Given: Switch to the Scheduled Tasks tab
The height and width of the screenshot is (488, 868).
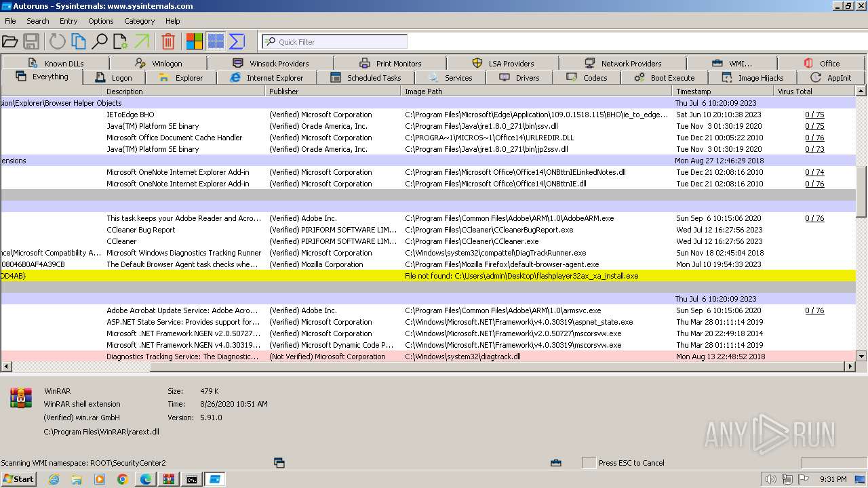Looking at the screenshot, I should coord(366,77).
